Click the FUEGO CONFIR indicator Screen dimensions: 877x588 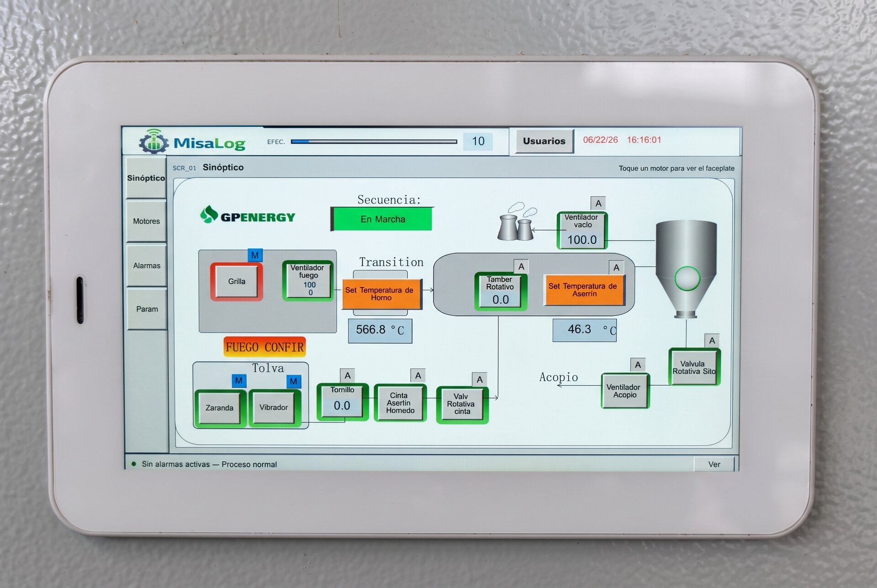264,347
